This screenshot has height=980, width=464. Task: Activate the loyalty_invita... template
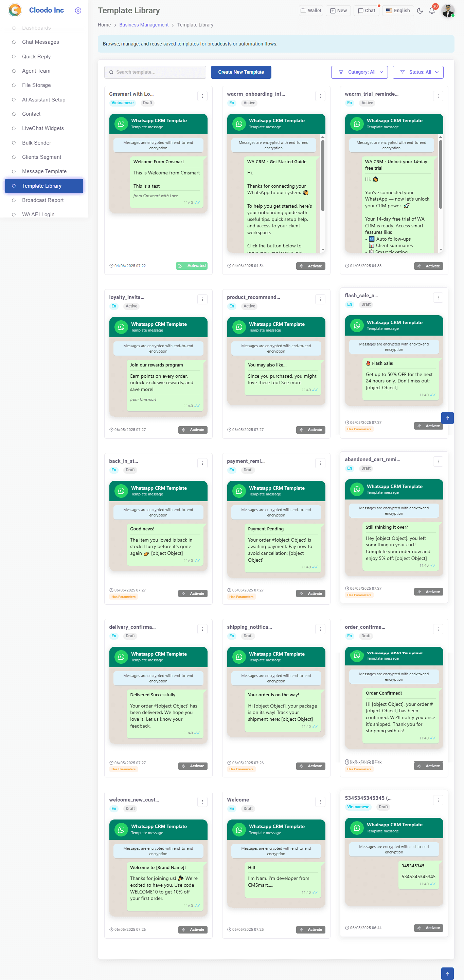(x=193, y=430)
